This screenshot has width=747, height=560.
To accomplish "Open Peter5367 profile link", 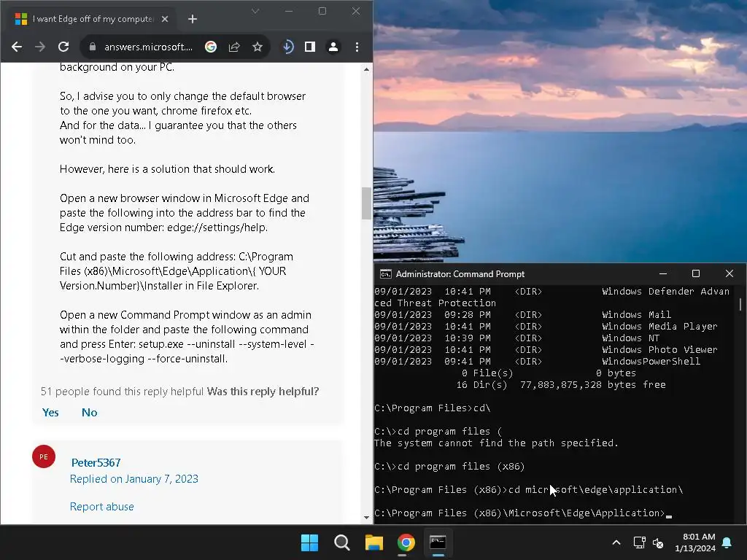I will pos(96,462).
